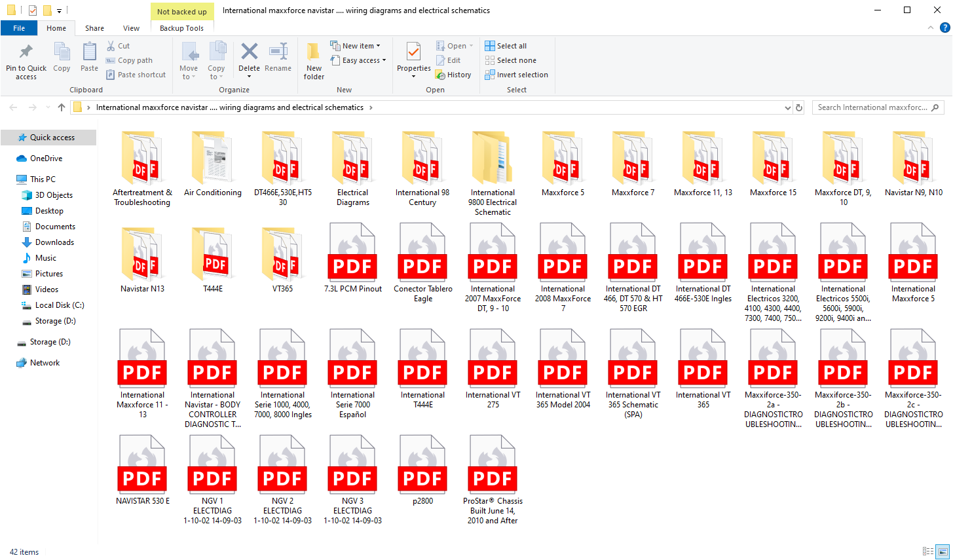Select Maxxforce 15 folder
953x560 pixels.
(x=774, y=164)
